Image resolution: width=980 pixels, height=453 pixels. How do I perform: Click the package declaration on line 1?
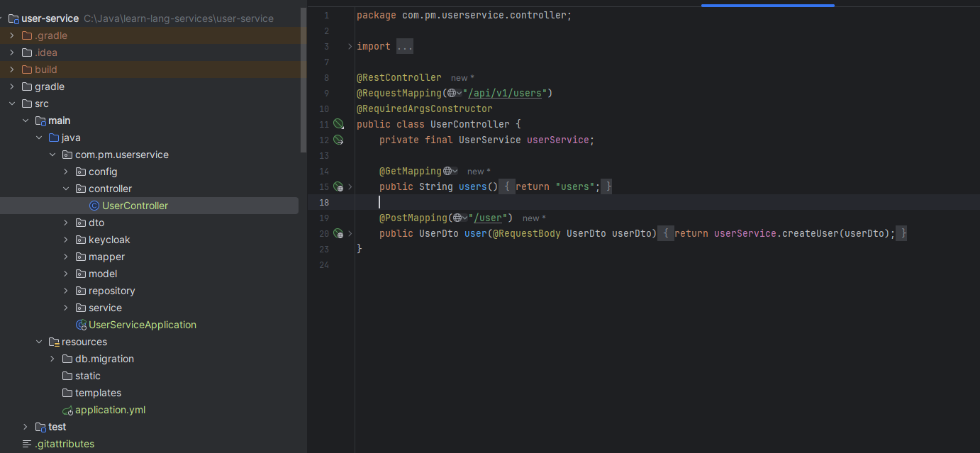[464, 16]
